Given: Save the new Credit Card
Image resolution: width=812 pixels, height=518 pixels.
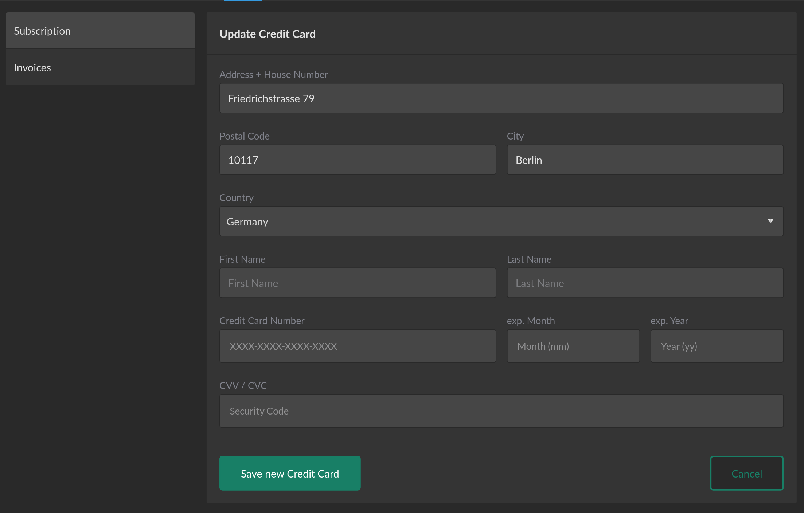Looking at the screenshot, I should click(290, 474).
